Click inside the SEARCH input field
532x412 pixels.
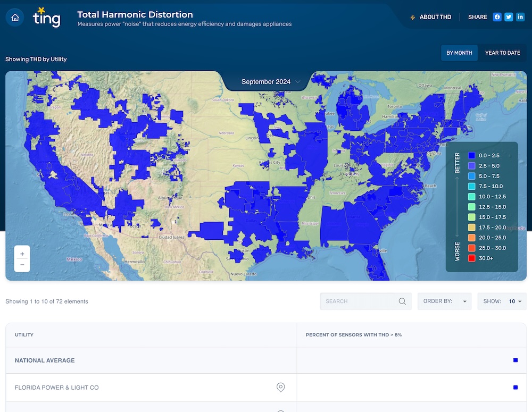pos(356,301)
